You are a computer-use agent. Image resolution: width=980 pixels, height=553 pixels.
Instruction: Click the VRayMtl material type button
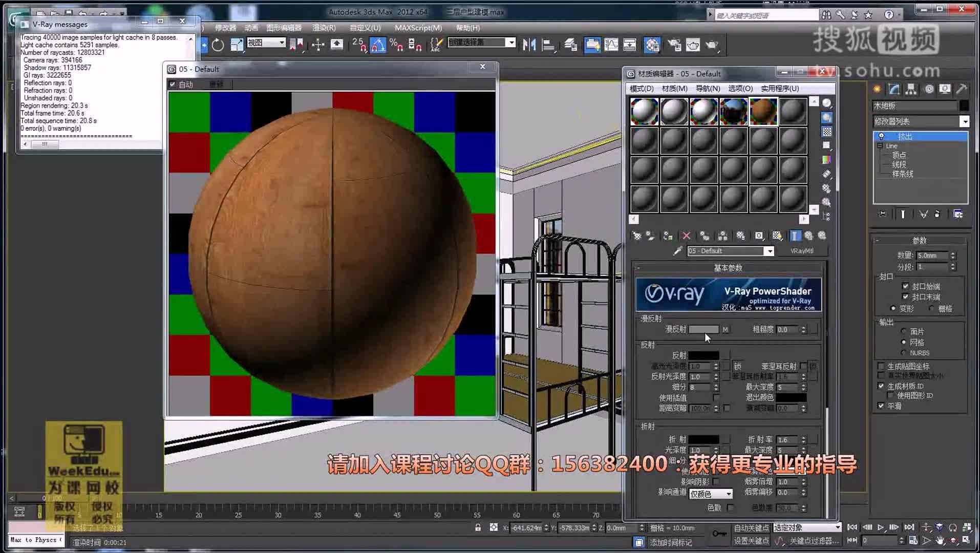point(802,251)
